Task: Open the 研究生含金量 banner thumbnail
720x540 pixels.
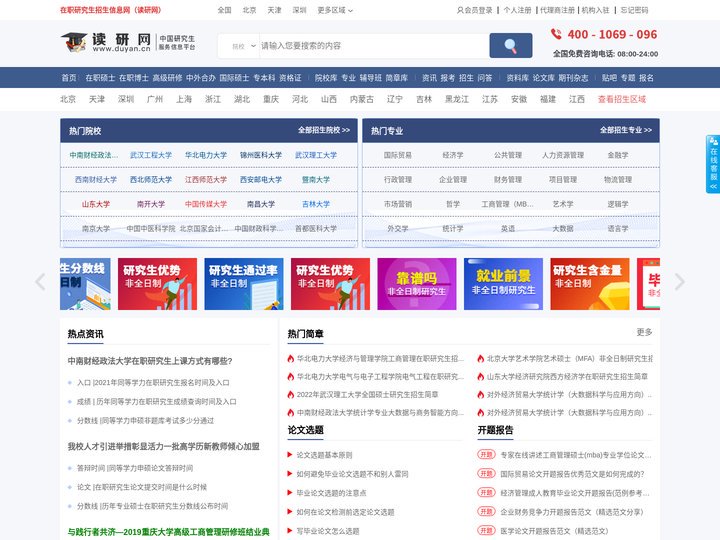Action: [590, 284]
